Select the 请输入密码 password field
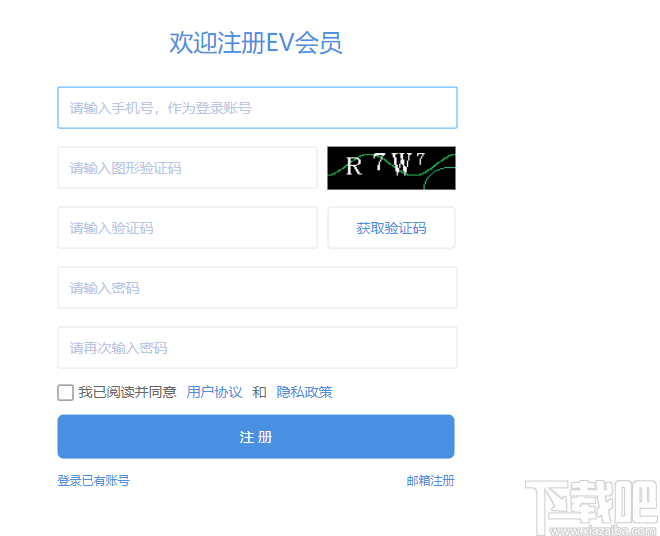Viewport: 660px width, 536px height. (x=257, y=288)
